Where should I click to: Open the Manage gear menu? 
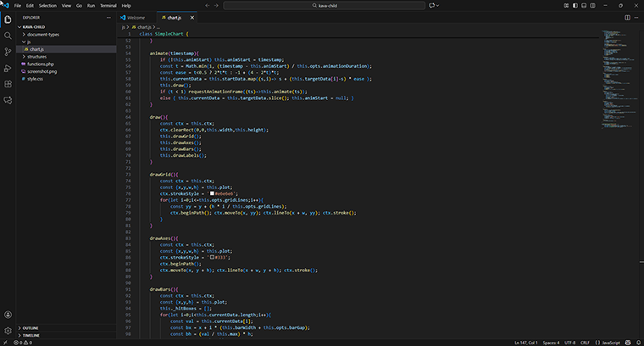point(8,331)
